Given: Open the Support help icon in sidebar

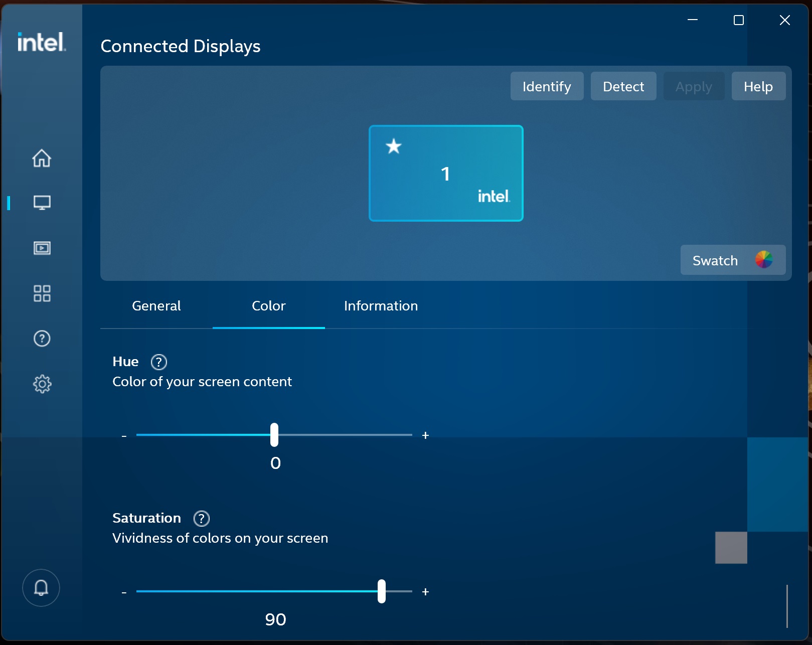Looking at the screenshot, I should [x=42, y=339].
